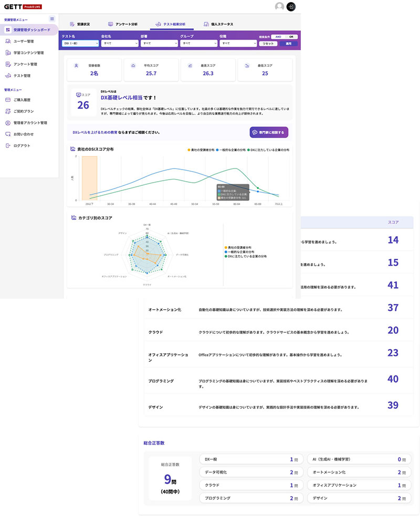The height and width of the screenshot is (525, 420).
Task: Click the リセット filter button
Action: 268,44
